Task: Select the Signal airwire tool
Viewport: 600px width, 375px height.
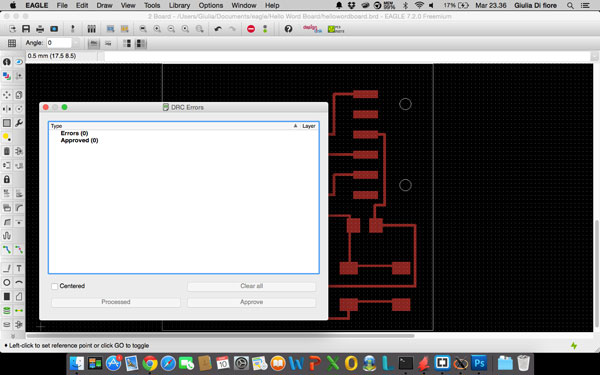Action: (x=19, y=310)
